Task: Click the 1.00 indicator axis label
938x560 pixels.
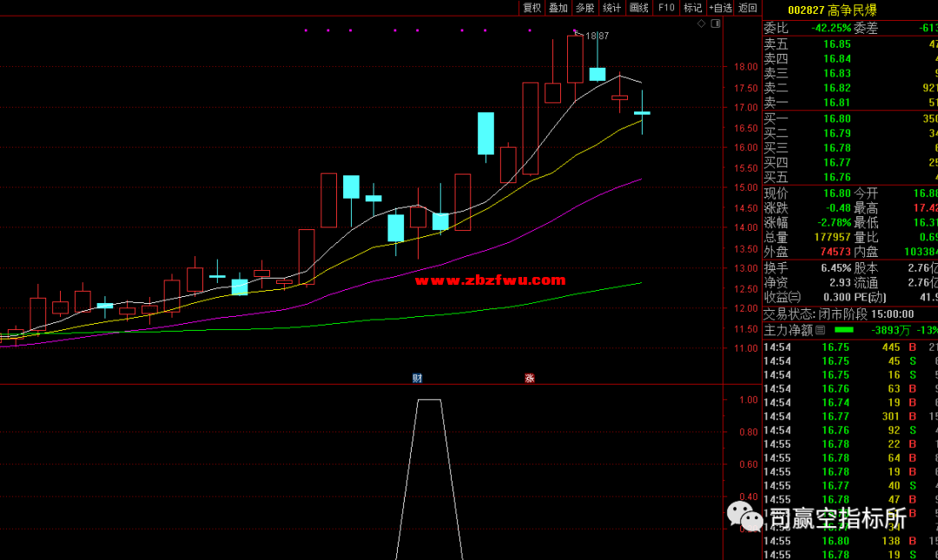Action: (749, 399)
